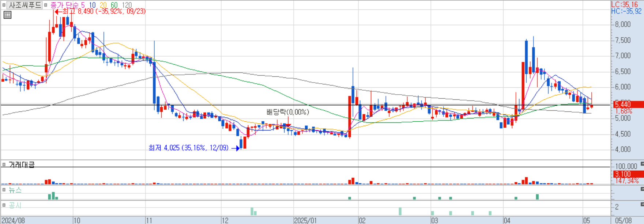Click the 배당락(0,00%) dividend label
The width and height of the screenshot is (644, 224).
(x=288, y=112)
